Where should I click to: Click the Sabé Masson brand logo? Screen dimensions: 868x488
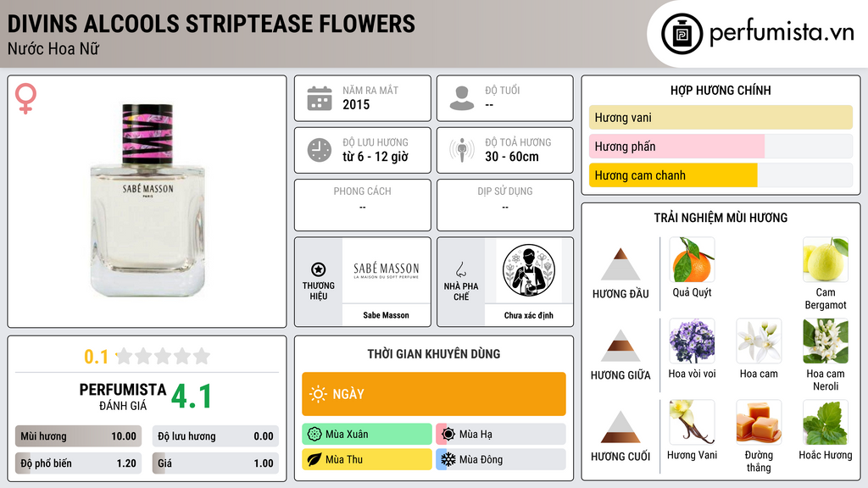(386, 270)
